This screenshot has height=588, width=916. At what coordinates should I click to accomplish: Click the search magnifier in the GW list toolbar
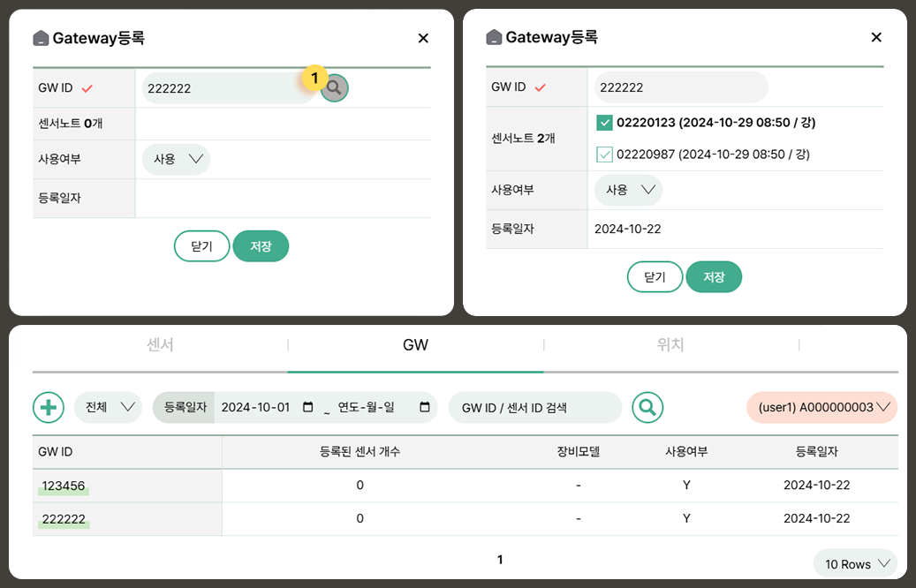coord(647,407)
